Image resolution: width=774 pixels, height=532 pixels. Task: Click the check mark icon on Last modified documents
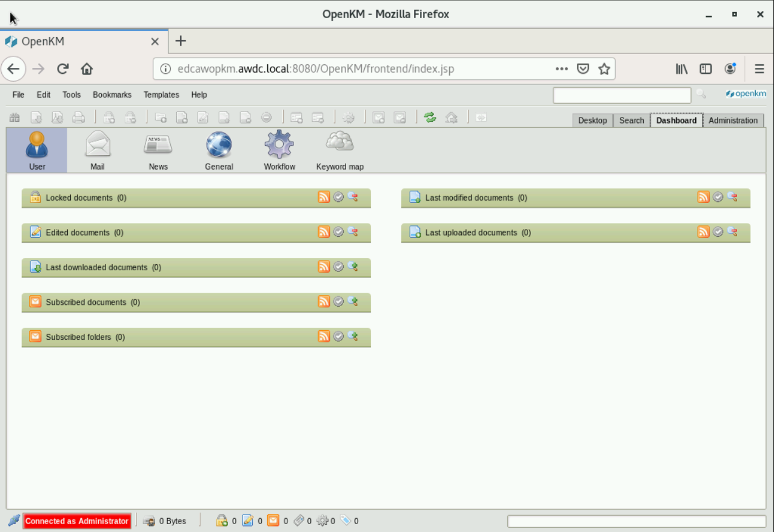[718, 197]
